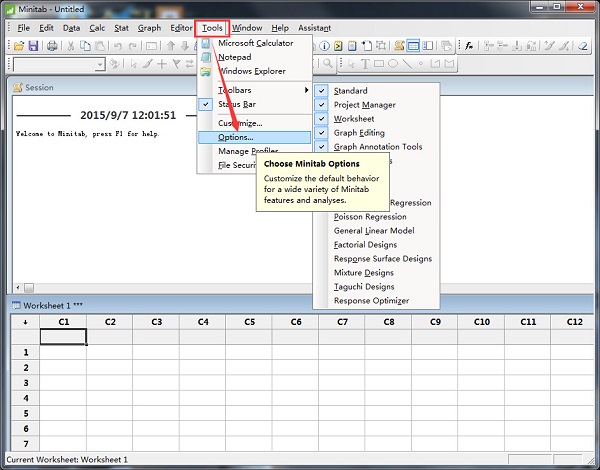Open the Stat menu
The width and height of the screenshot is (600, 470).
[121, 28]
